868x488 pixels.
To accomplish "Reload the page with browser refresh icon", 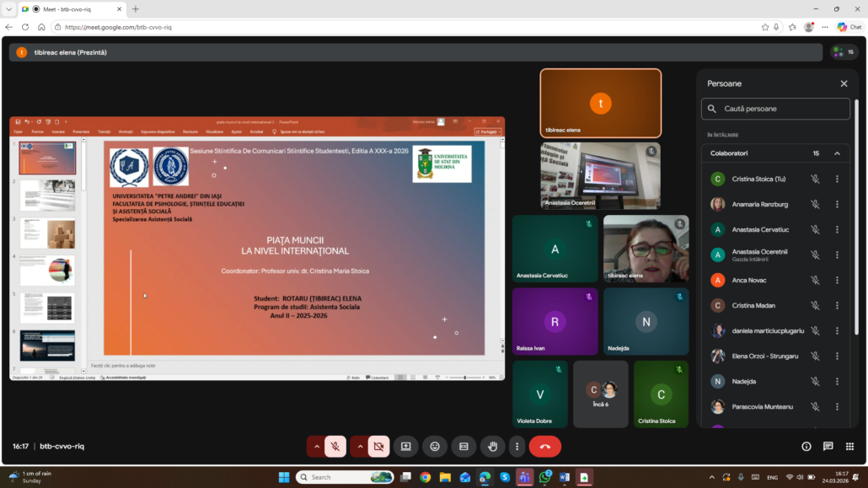I will coord(25,27).
